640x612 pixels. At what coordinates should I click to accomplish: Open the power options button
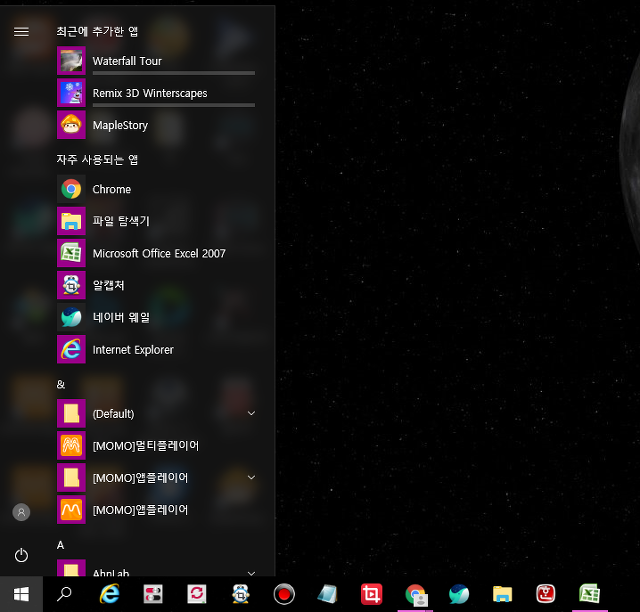click(x=21, y=555)
